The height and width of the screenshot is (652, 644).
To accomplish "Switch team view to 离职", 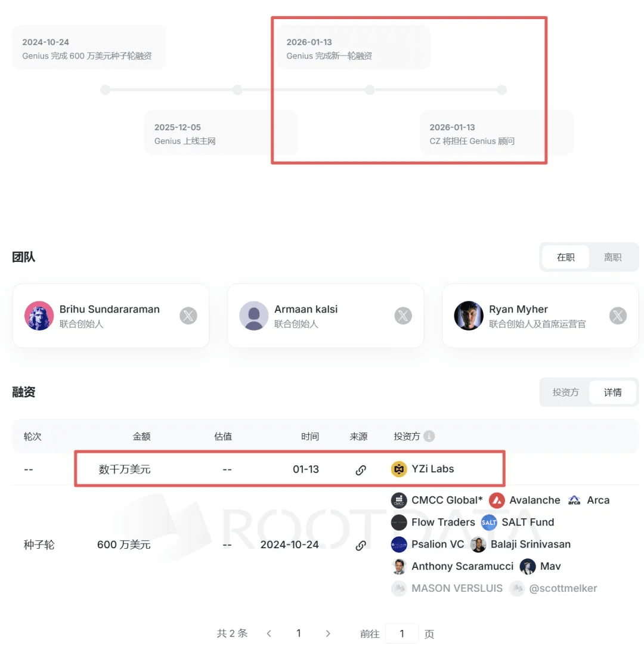I will point(613,257).
